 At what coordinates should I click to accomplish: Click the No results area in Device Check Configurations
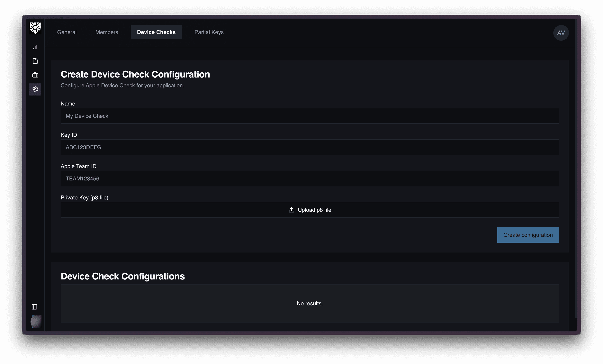[x=310, y=303]
